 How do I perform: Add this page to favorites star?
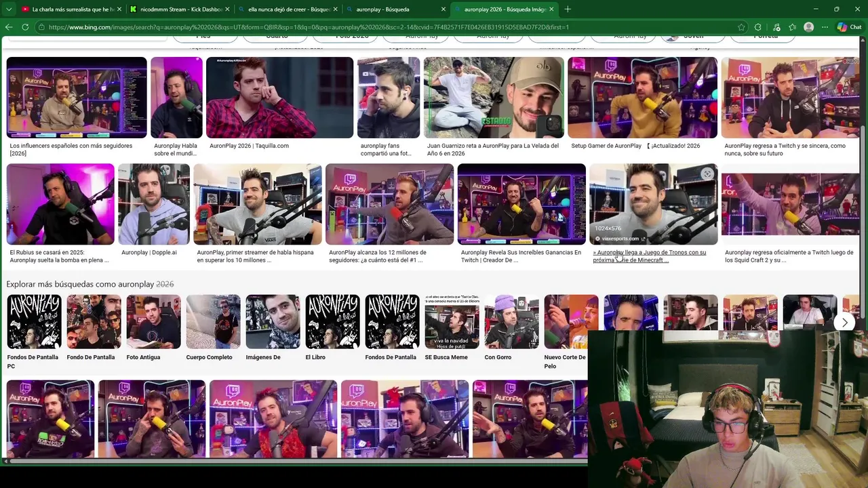coord(741,27)
